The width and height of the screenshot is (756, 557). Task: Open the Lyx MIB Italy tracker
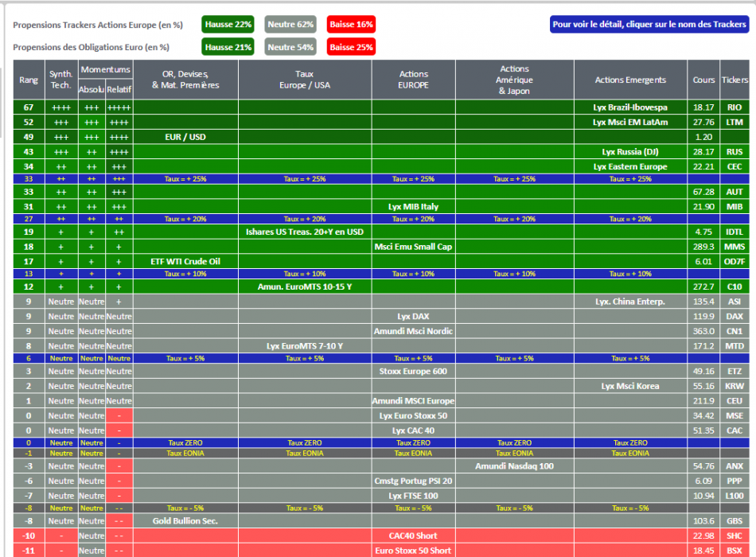pos(413,207)
